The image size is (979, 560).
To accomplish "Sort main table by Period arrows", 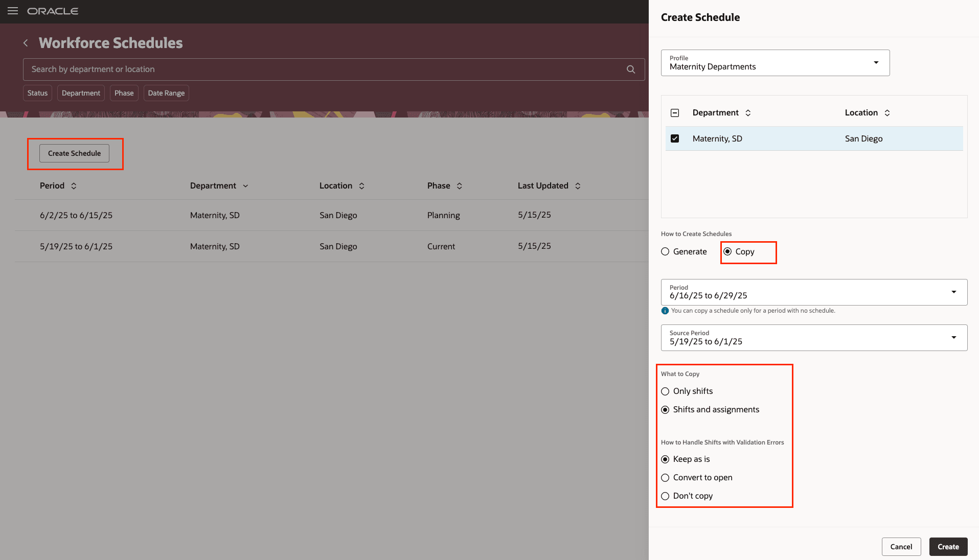I will 74,186.
